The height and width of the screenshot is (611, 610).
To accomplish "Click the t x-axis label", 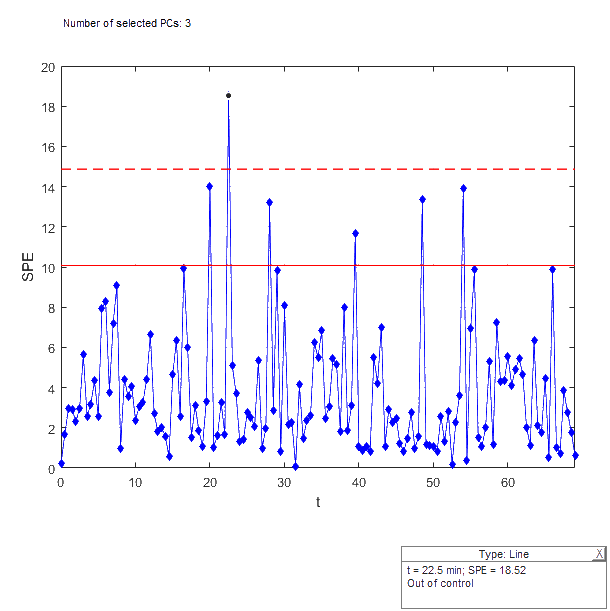I will [317, 501].
